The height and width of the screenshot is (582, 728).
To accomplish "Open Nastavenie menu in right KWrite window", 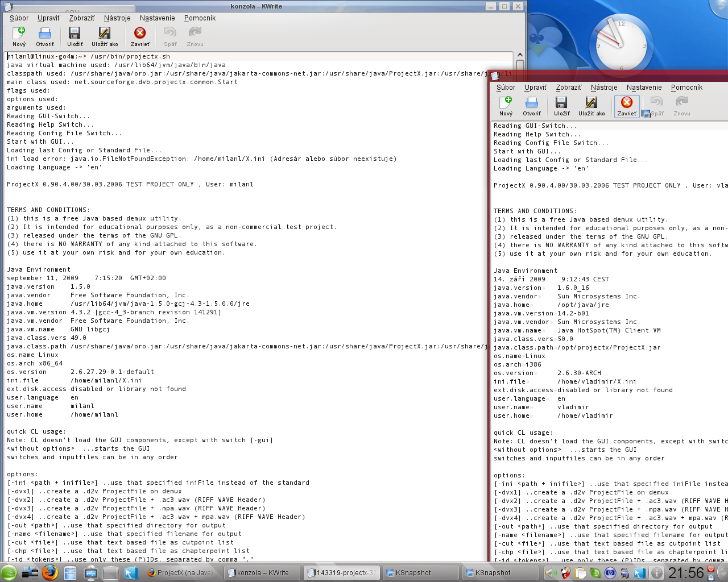I will tap(644, 88).
